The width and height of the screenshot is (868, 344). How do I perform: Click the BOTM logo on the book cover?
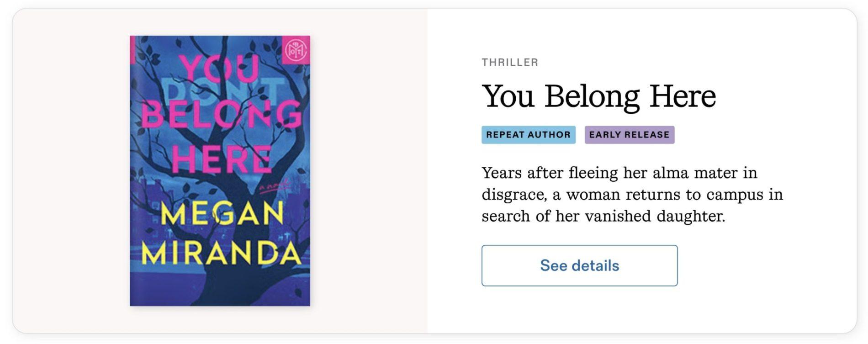296,50
